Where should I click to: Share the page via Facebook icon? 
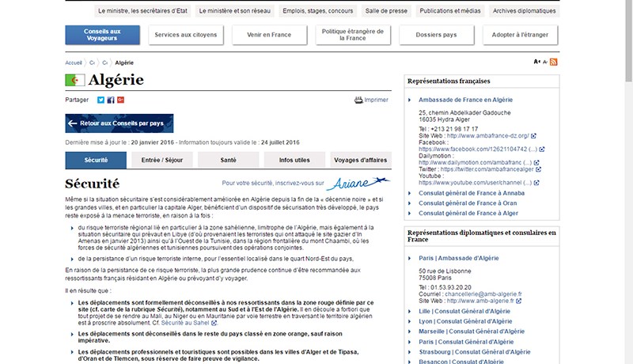point(111,100)
